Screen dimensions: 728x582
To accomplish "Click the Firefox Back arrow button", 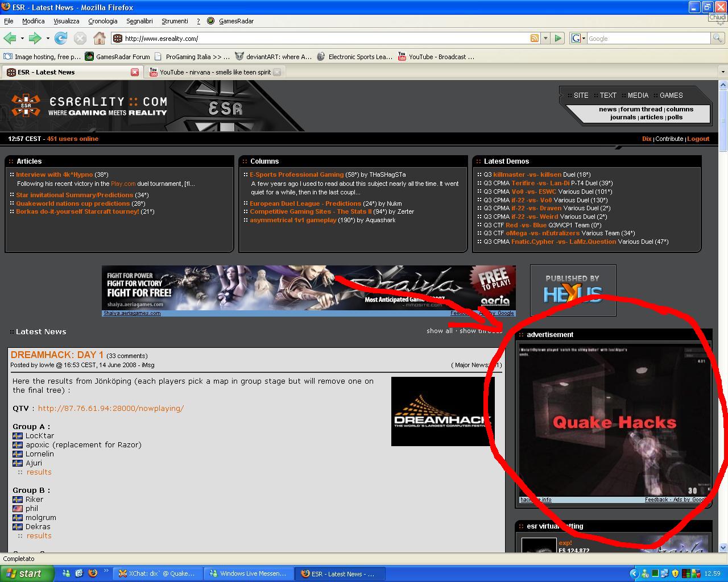I will pyautogui.click(x=10, y=38).
